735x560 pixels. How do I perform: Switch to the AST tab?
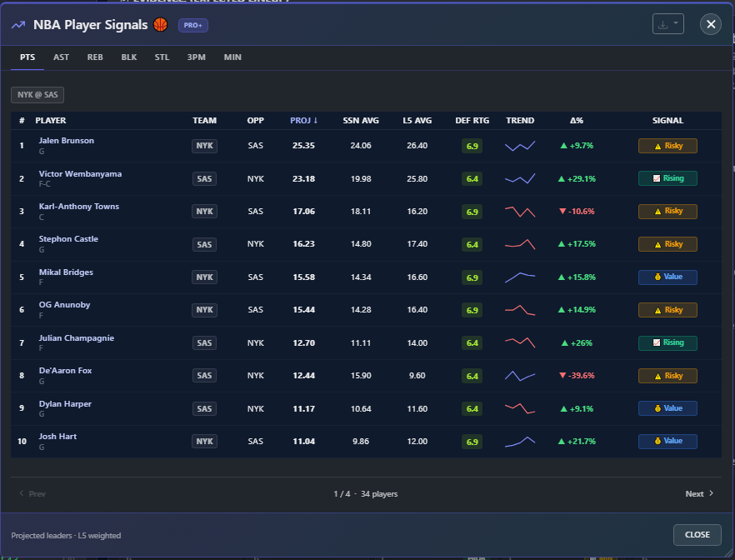click(61, 57)
